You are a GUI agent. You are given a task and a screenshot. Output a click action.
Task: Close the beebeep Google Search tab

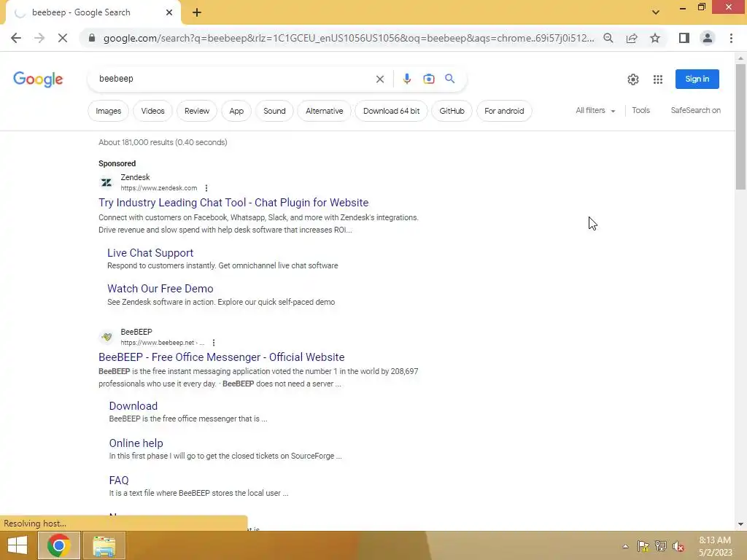click(x=169, y=12)
